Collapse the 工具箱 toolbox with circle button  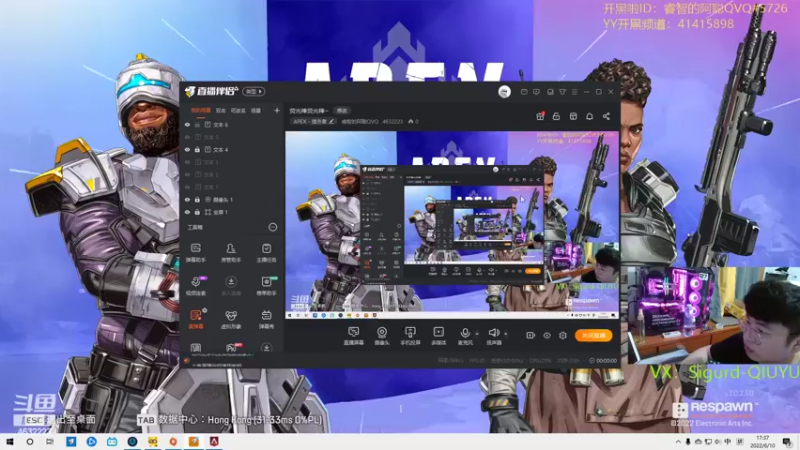click(x=273, y=227)
